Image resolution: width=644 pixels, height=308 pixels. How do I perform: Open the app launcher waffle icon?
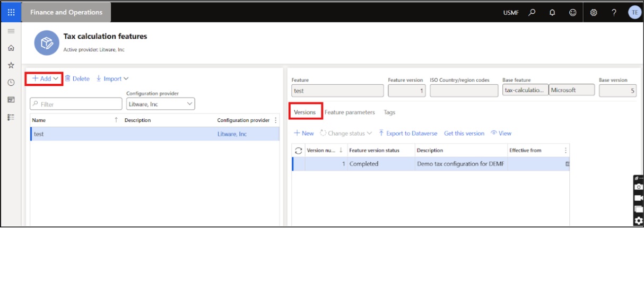[x=11, y=12]
